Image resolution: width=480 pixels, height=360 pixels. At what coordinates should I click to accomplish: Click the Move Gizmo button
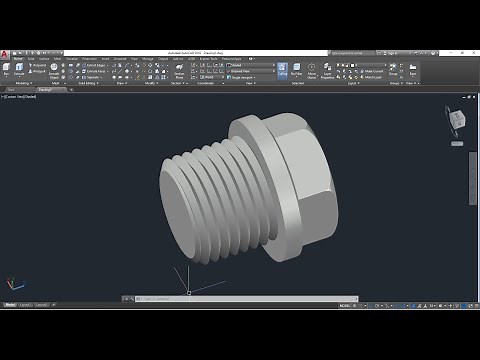click(x=311, y=71)
